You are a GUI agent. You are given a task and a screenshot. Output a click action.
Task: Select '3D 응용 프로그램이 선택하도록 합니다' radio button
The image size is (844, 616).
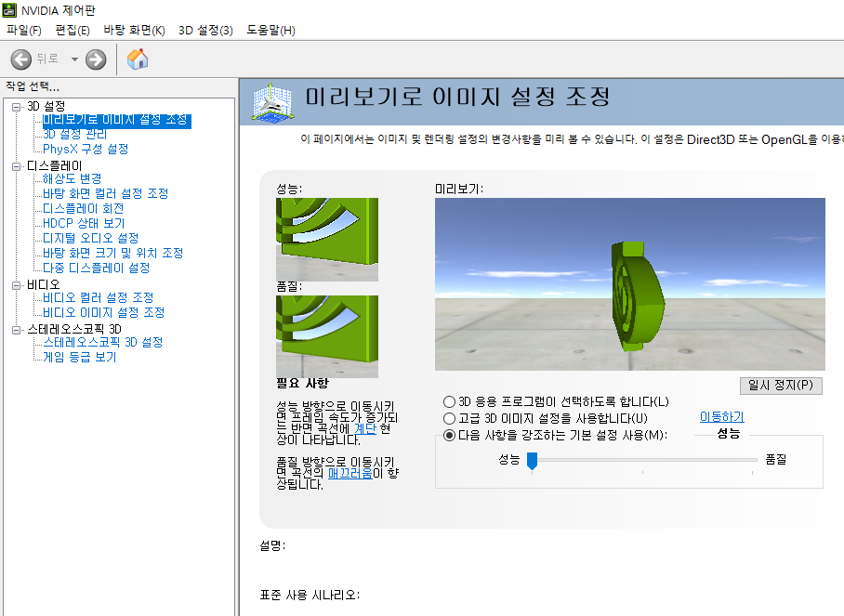click(450, 401)
